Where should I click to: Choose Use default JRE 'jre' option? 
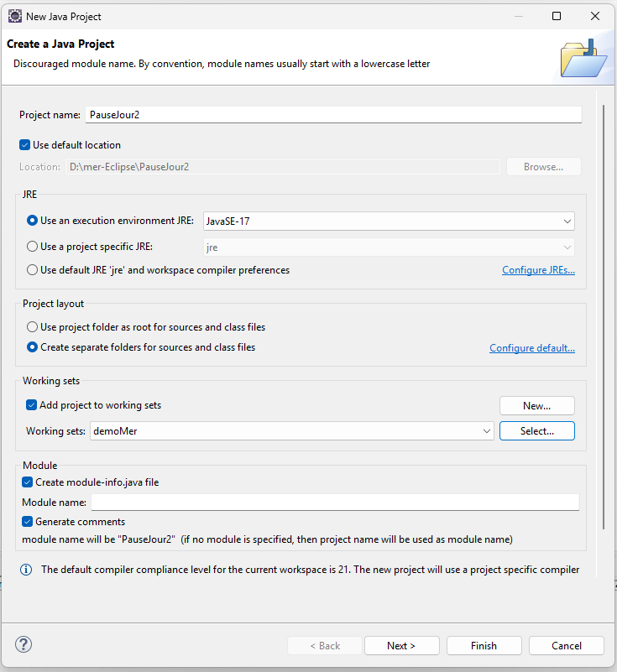[x=33, y=270]
